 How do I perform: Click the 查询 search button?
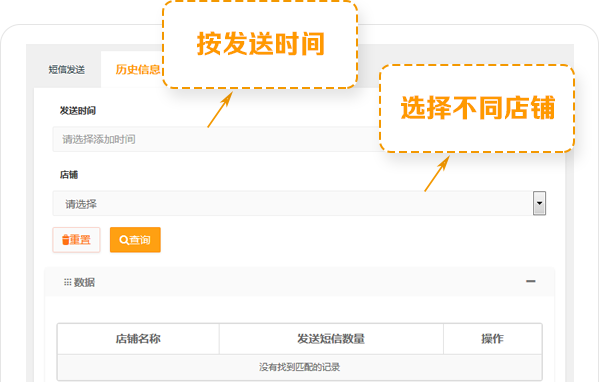(135, 240)
